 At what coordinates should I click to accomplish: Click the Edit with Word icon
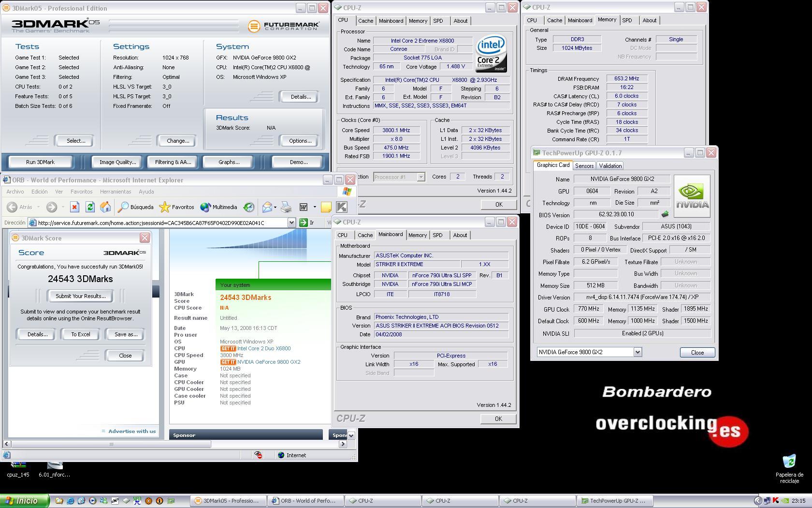[304, 207]
